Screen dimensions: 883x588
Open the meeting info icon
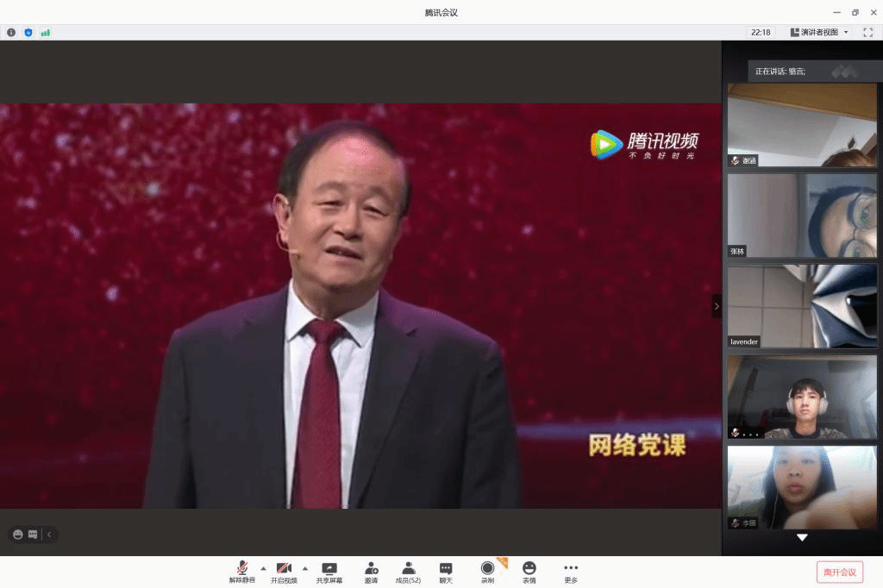(x=11, y=32)
